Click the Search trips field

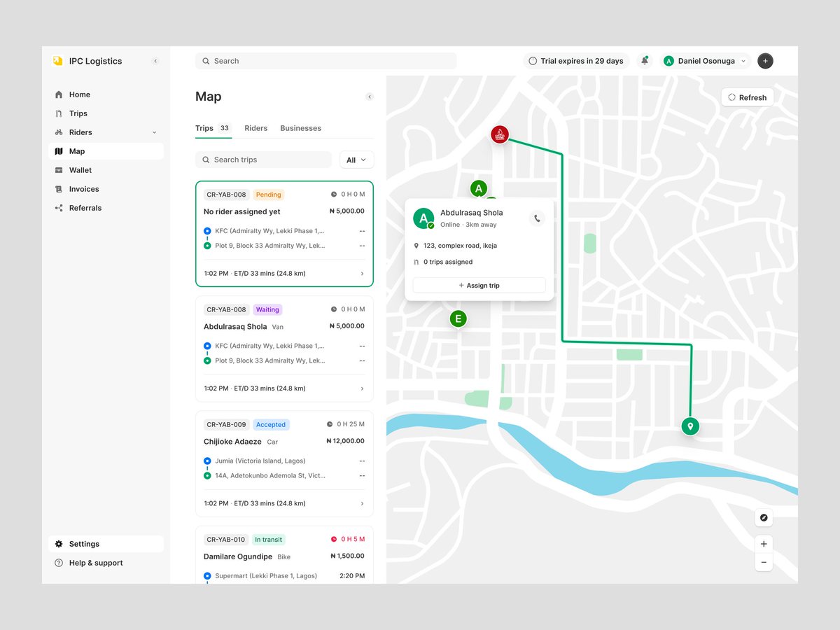263,160
